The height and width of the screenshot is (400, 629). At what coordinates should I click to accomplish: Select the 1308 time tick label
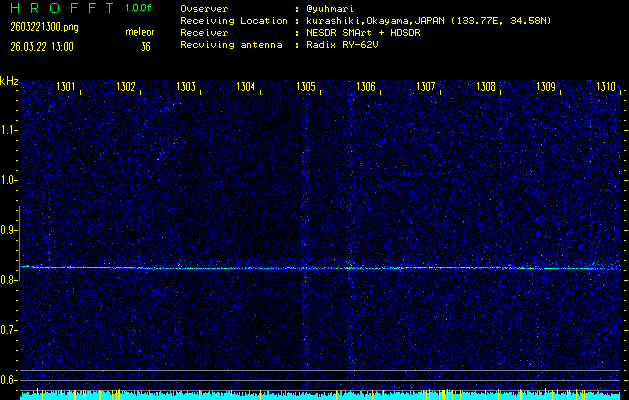tap(486, 87)
